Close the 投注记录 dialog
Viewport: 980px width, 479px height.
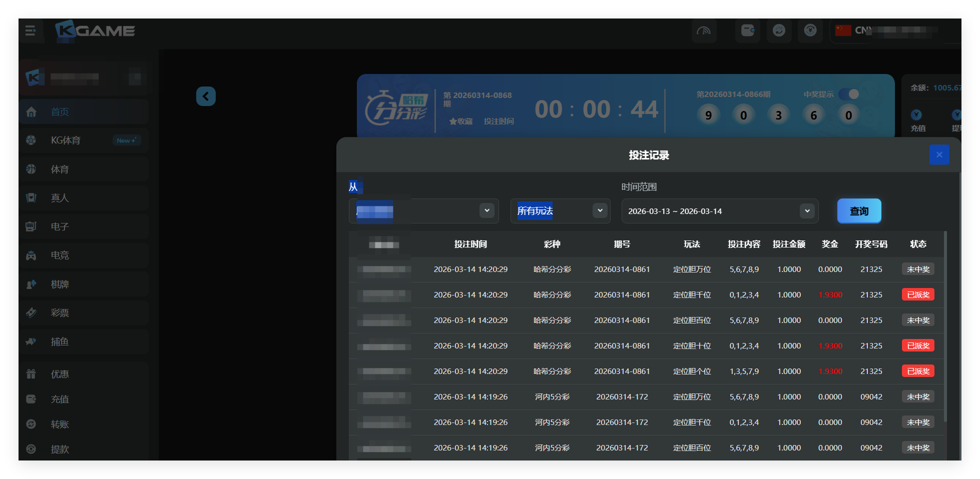939,155
